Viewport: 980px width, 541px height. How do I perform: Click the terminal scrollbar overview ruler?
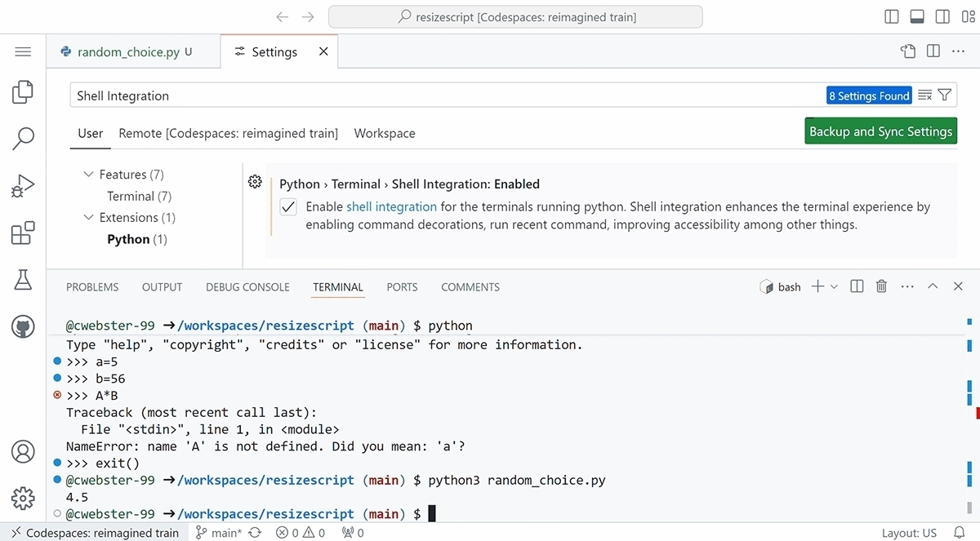[969, 416]
